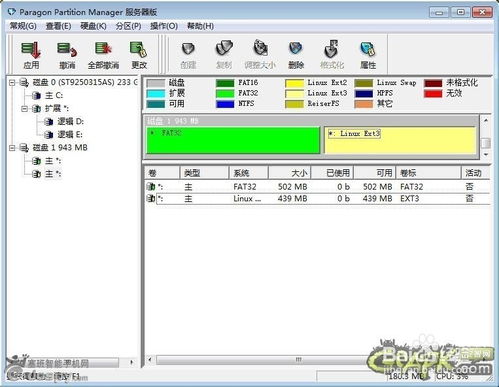Open the 硬盘(K) menu
Image resolution: width=499 pixels, height=387 pixels.
93,26
